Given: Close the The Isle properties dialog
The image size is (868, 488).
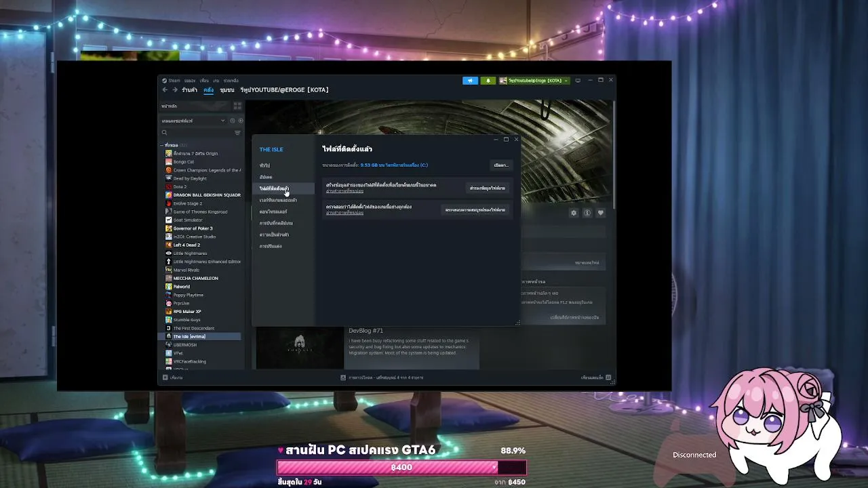Looking at the screenshot, I should pos(516,140).
